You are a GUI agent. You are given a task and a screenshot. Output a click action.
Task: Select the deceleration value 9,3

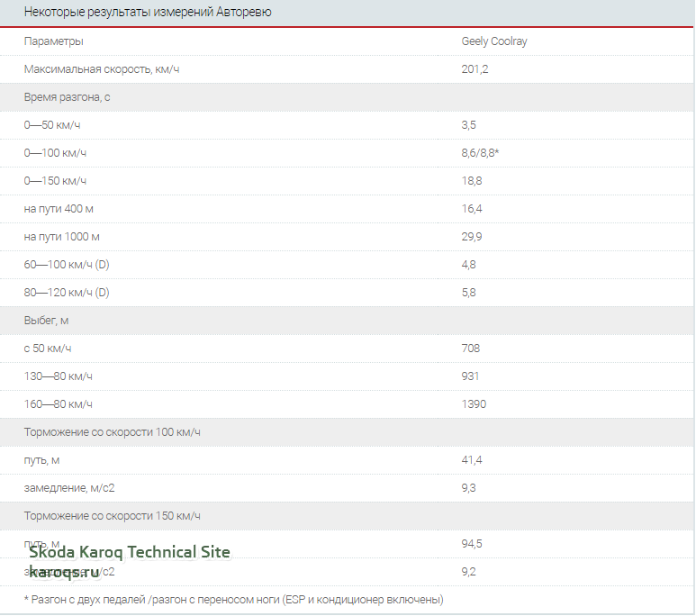coord(468,488)
